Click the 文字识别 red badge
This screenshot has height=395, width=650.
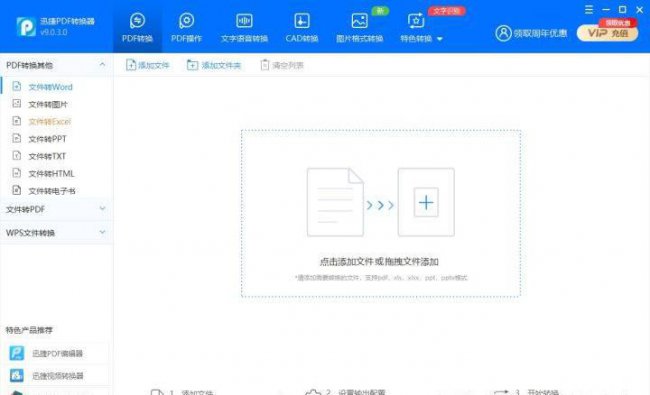point(446,11)
